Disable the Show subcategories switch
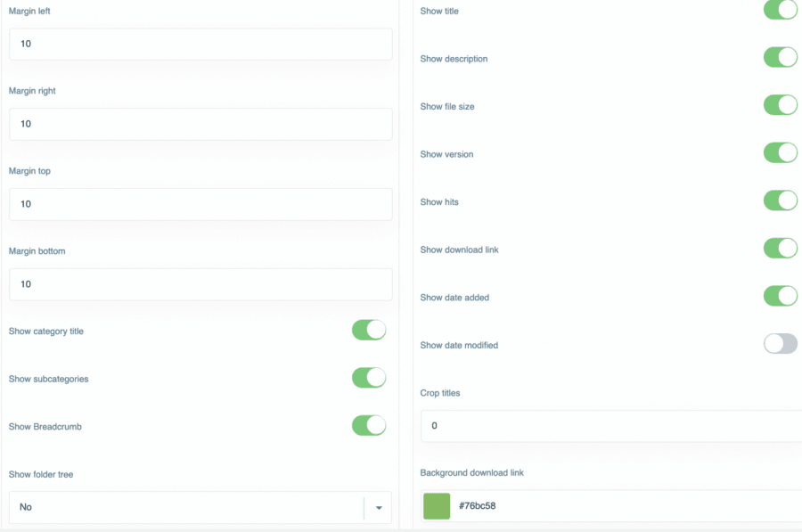This screenshot has height=532, width=802. (369, 378)
